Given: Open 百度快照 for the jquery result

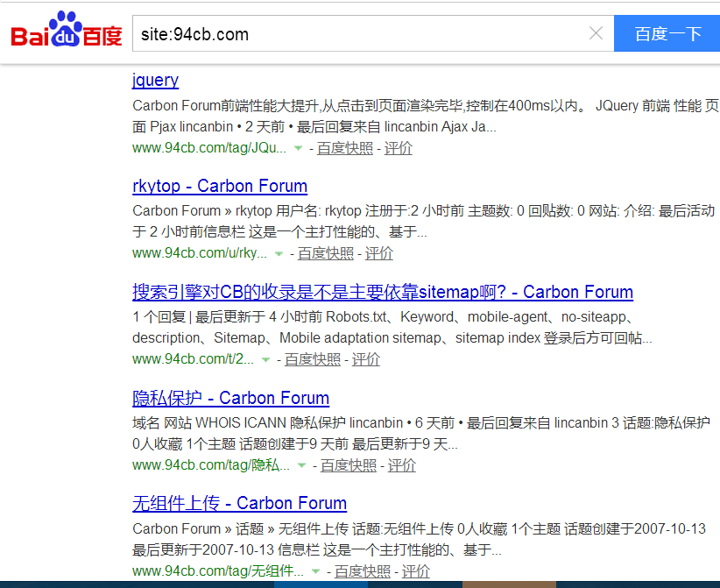Looking at the screenshot, I should tap(345, 148).
